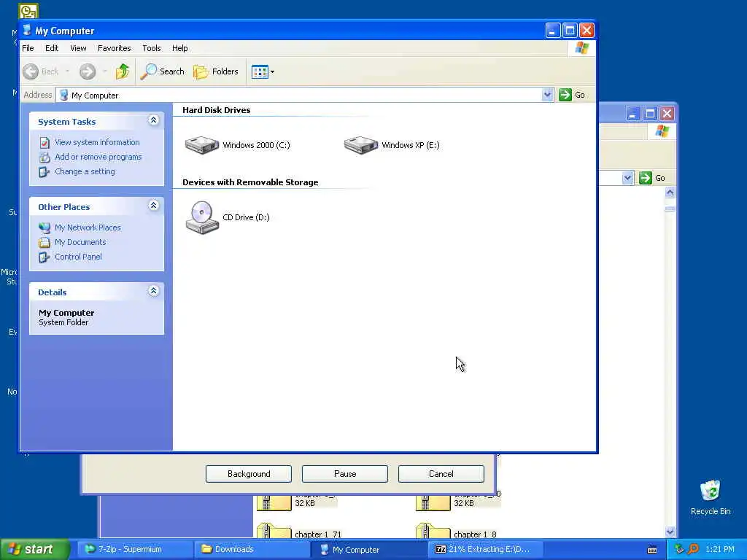Collapse the System Tasks panel
Image resolution: width=747 pixels, height=560 pixels.
point(153,120)
